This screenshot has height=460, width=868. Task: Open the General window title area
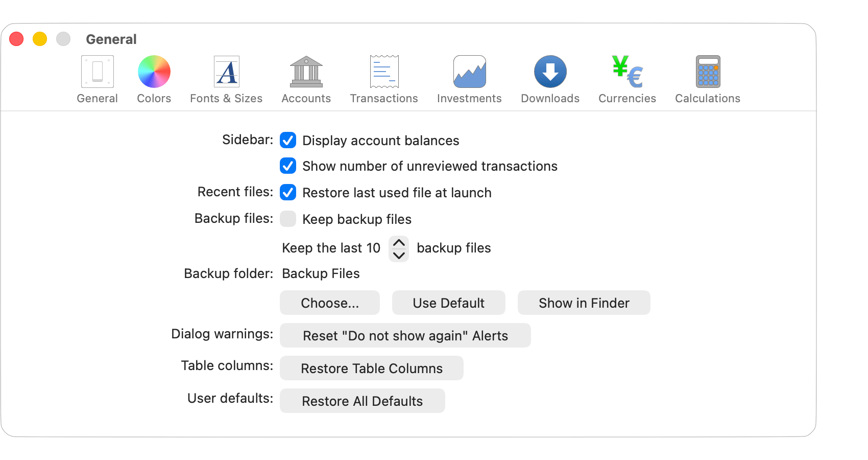pos(111,38)
